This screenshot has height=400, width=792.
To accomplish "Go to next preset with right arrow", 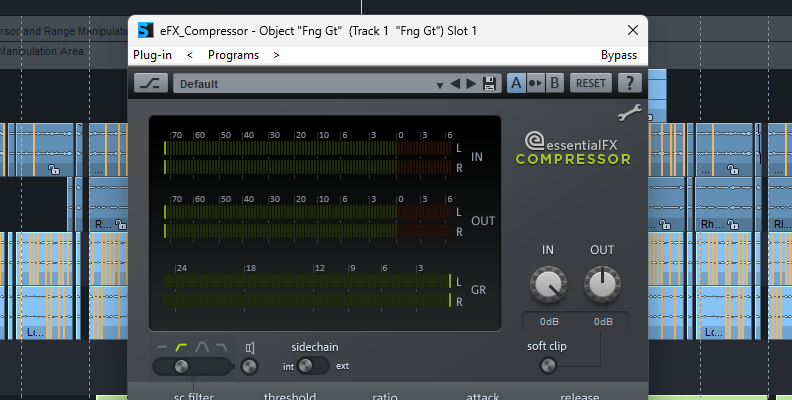I will pyautogui.click(x=472, y=84).
